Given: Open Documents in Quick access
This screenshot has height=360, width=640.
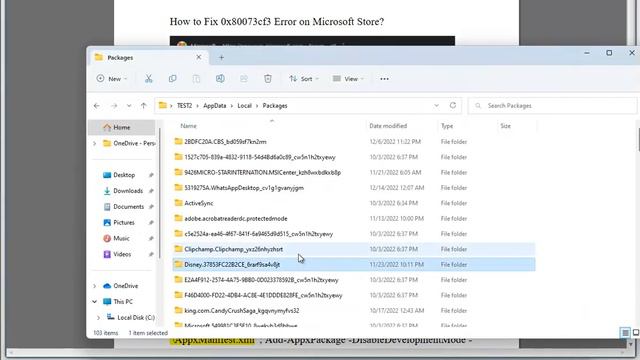Looking at the screenshot, I should pos(129,207).
